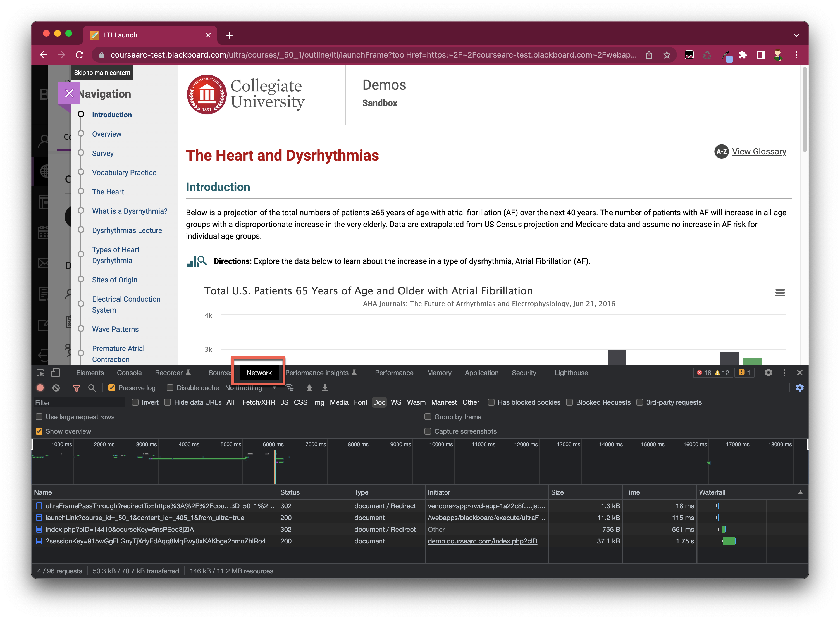Click the export HAR download icon

click(x=325, y=388)
